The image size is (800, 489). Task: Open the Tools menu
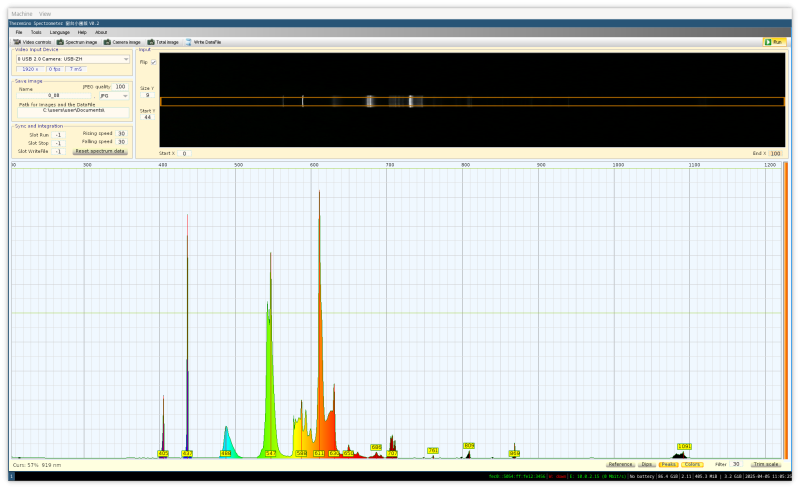(x=36, y=32)
